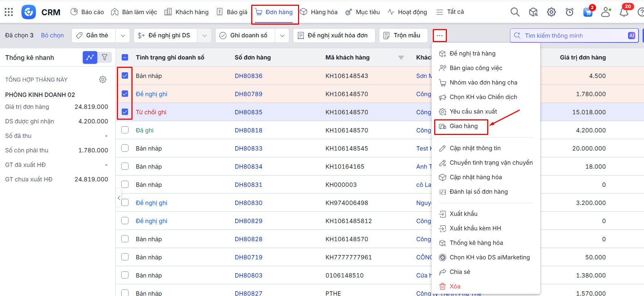Viewport: 644px width, 296px height.
Task: Expand the Đề nghị ghi DS dropdown arrow
Action: tap(204, 36)
